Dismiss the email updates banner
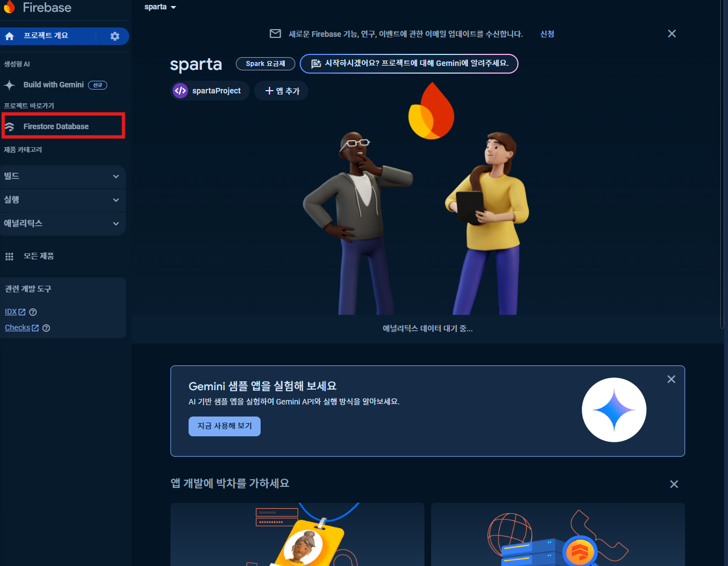The height and width of the screenshot is (566, 728). coord(672,34)
